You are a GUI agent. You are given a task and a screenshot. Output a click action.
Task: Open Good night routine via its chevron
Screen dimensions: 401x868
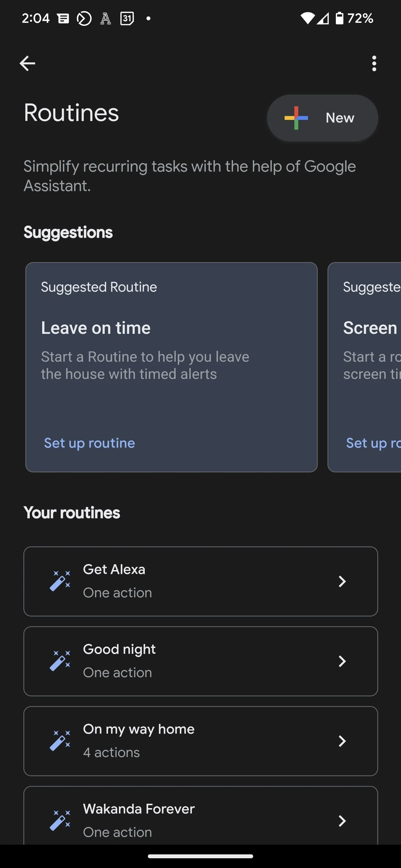point(342,661)
